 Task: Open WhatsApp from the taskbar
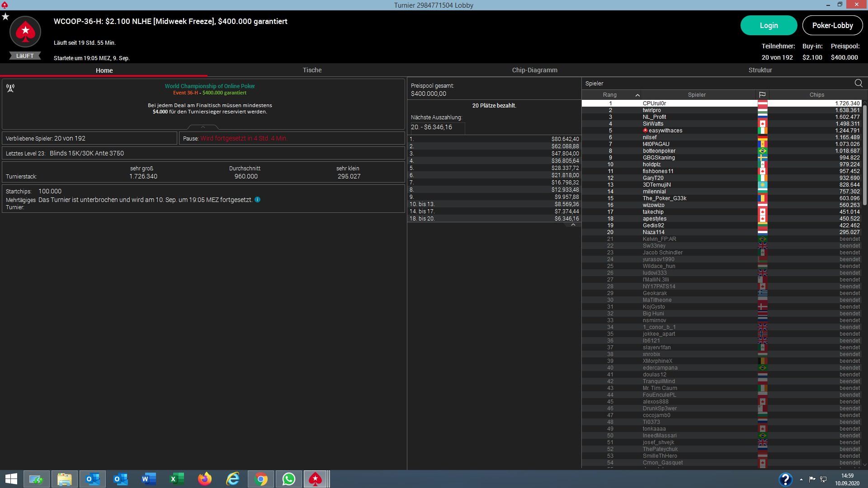pyautogui.click(x=288, y=479)
